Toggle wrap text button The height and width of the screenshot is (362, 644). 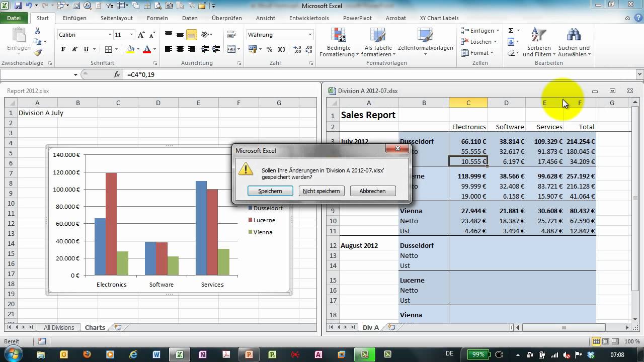pos(231,35)
